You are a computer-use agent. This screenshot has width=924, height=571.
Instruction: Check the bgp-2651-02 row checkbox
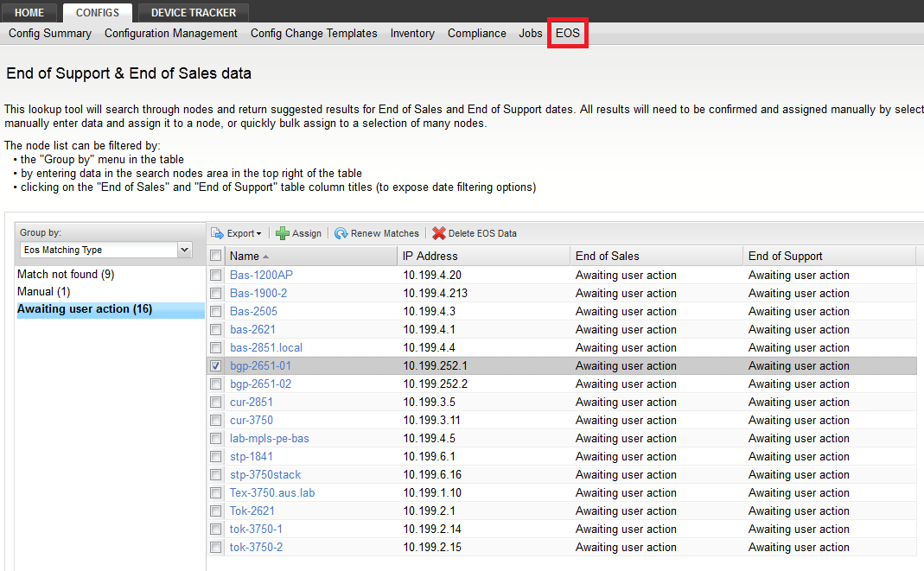[x=216, y=384]
